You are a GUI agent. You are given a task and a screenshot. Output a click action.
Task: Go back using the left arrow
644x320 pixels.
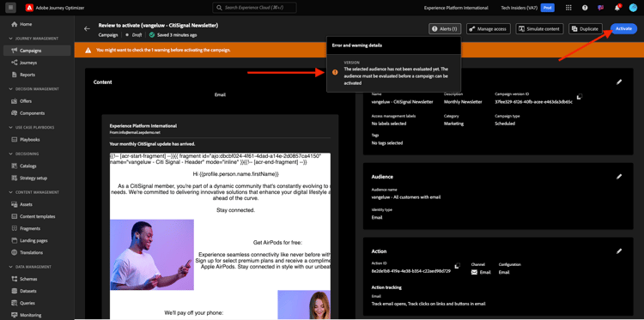pyautogui.click(x=87, y=28)
